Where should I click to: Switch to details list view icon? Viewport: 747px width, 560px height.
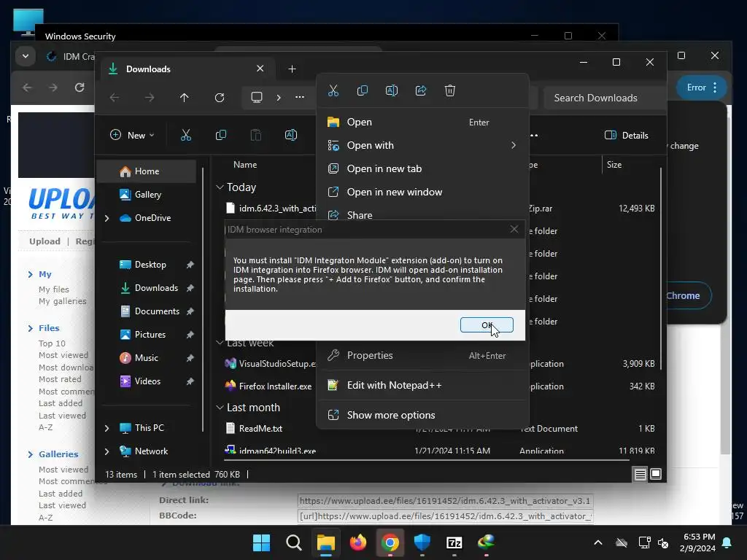640,474
